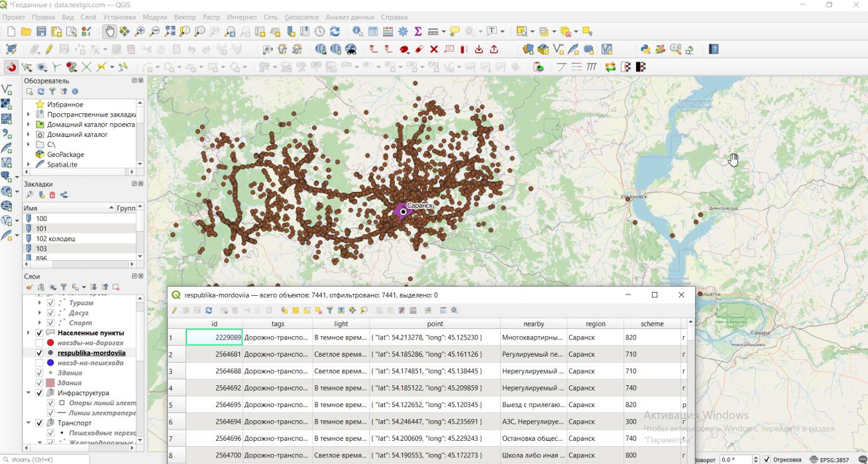This screenshot has width=868, height=464.
Task: Toggle editing pencil in attribute table
Action: coord(175,310)
